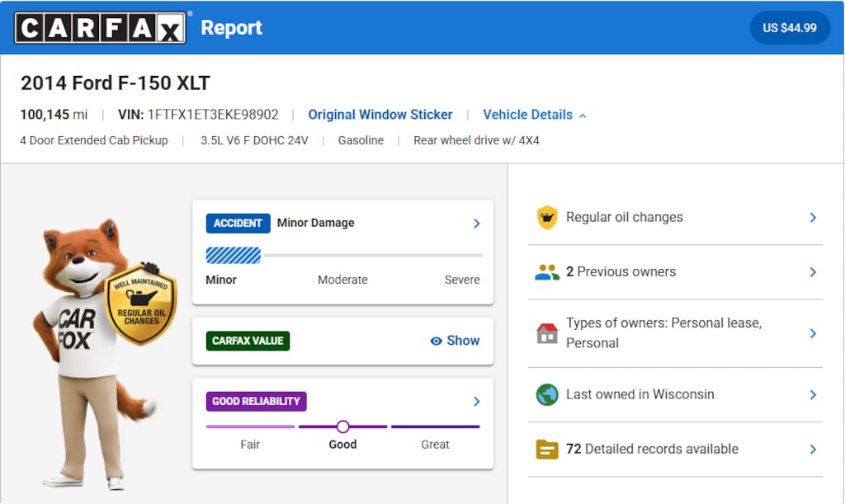Open the Original Window Sticker link
This screenshot has width=845, height=504.
tap(380, 115)
